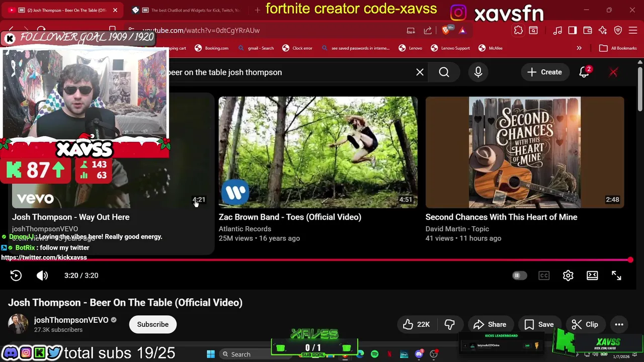Like the Beer On The Table video
644x362 pixels.
[x=417, y=324]
